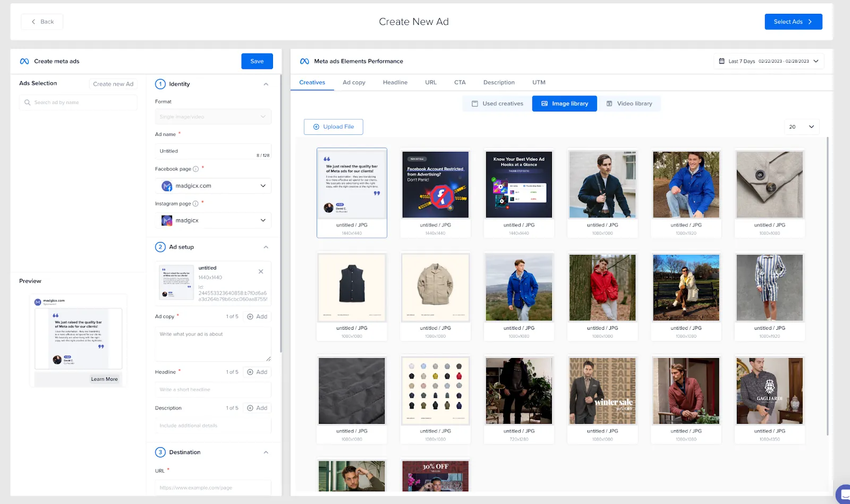
Task: Click step 2 Ad setup number icon
Action: (160, 247)
